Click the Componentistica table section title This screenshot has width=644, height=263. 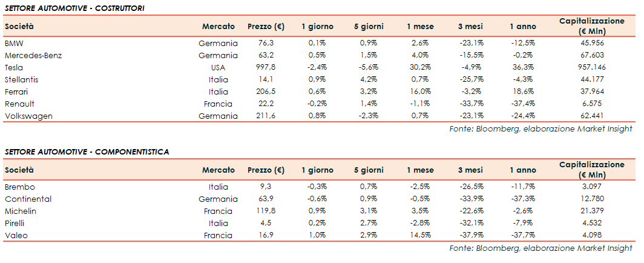click(x=87, y=151)
